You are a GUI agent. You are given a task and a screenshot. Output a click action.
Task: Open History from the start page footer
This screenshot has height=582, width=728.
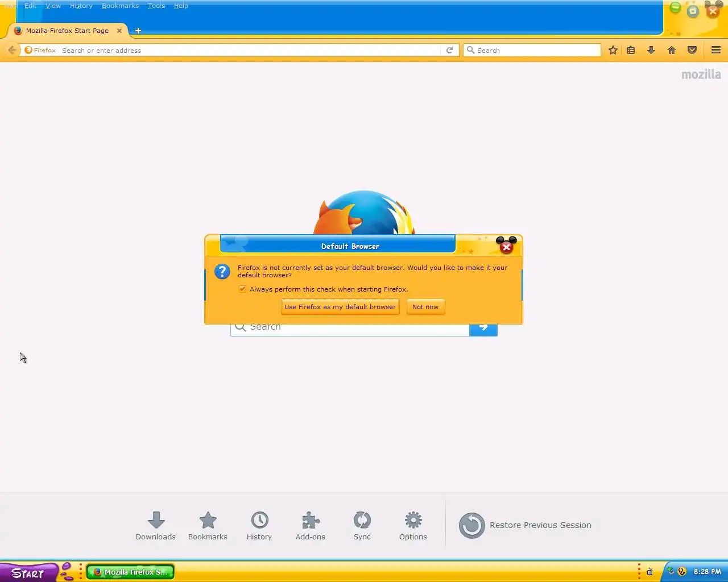[x=259, y=526]
